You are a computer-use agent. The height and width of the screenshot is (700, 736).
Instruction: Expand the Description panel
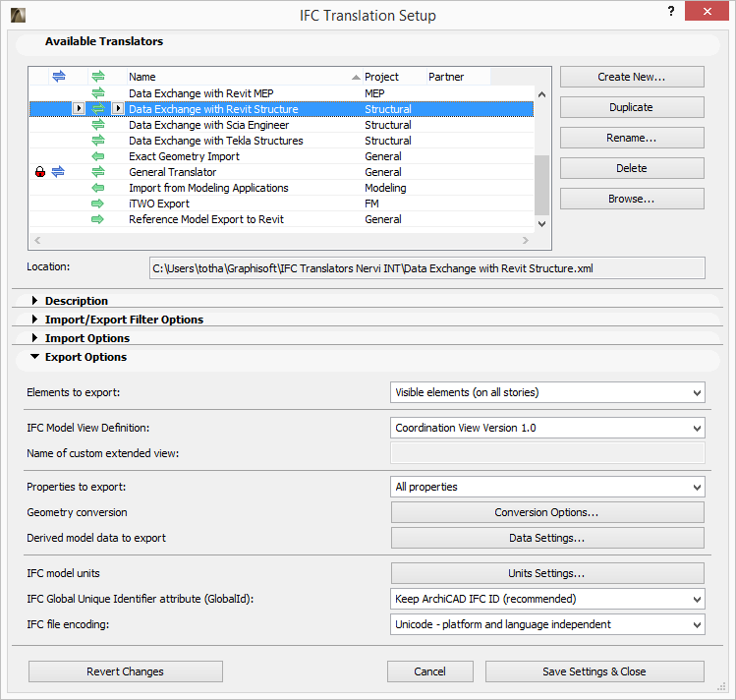[34, 301]
